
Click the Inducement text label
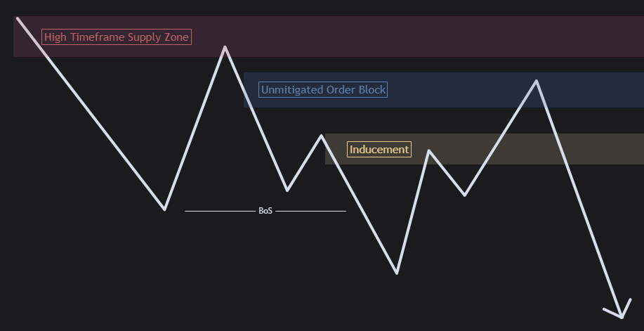(x=379, y=150)
